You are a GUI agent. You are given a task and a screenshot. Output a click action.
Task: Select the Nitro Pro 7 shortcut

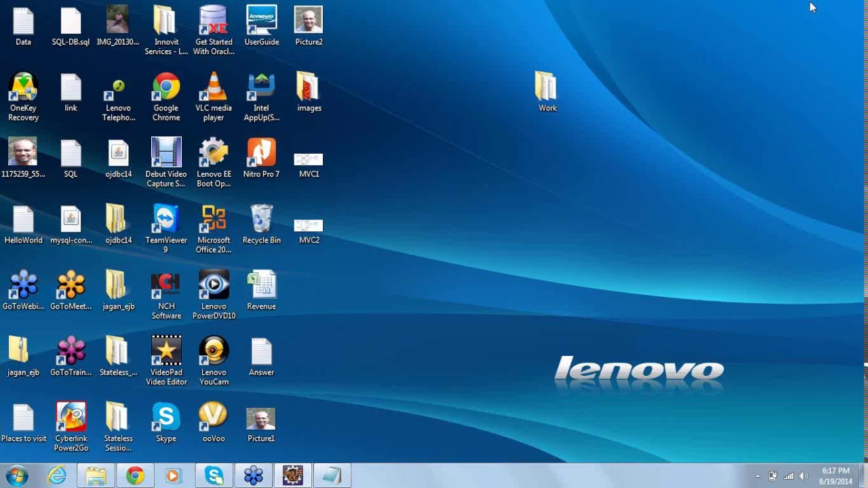(261, 158)
